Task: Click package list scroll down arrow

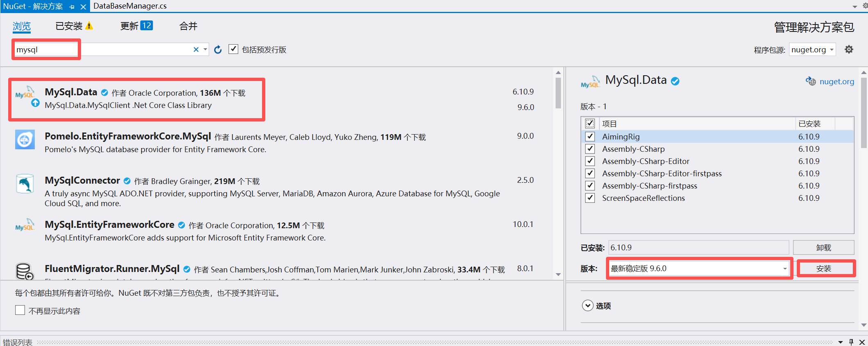Action: pyautogui.click(x=558, y=274)
